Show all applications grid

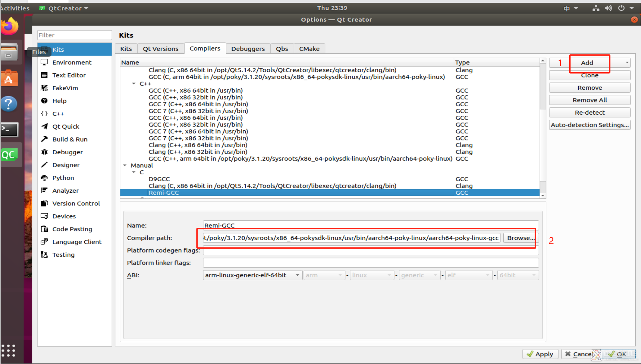click(x=8, y=351)
